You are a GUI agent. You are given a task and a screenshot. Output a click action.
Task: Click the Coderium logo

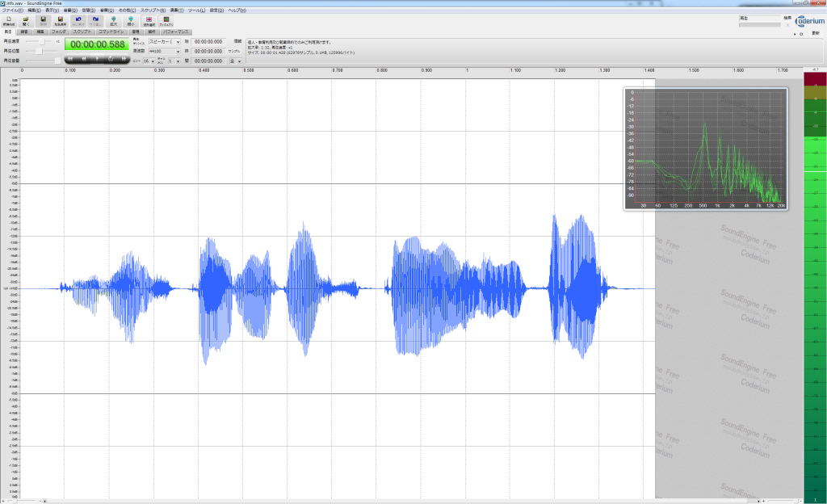(x=810, y=21)
